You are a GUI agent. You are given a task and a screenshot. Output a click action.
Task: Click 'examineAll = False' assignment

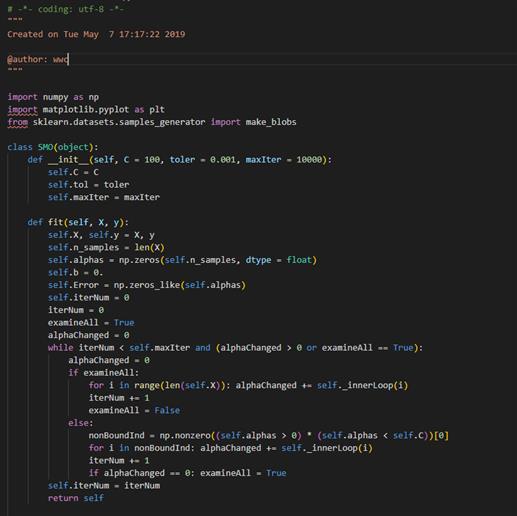pos(134,410)
